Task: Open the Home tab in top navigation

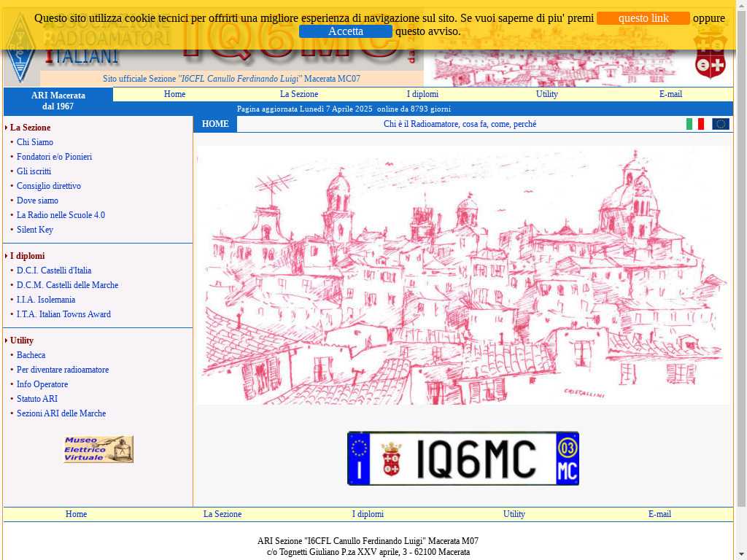Action: [x=174, y=94]
